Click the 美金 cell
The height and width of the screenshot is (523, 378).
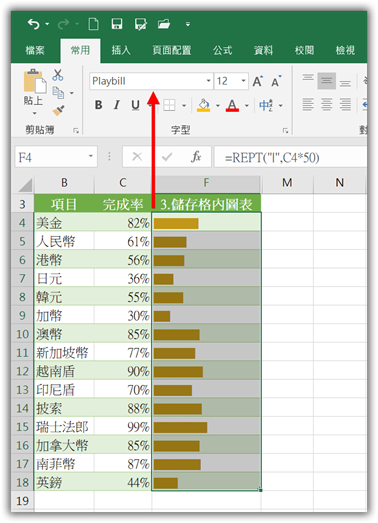[x=64, y=223]
